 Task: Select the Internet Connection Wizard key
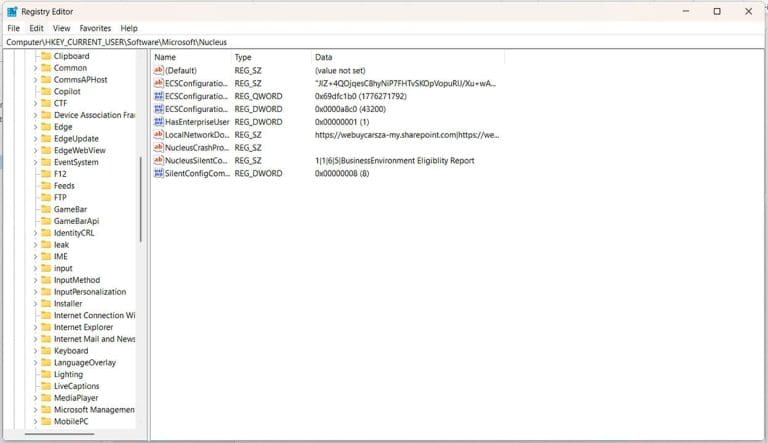[x=94, y=315]
